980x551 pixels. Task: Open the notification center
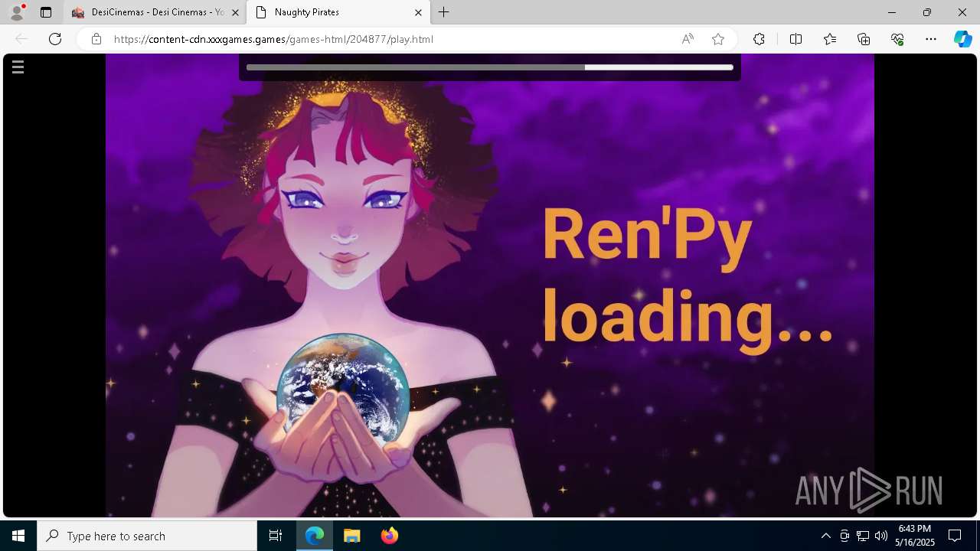(x=955, y=536)
